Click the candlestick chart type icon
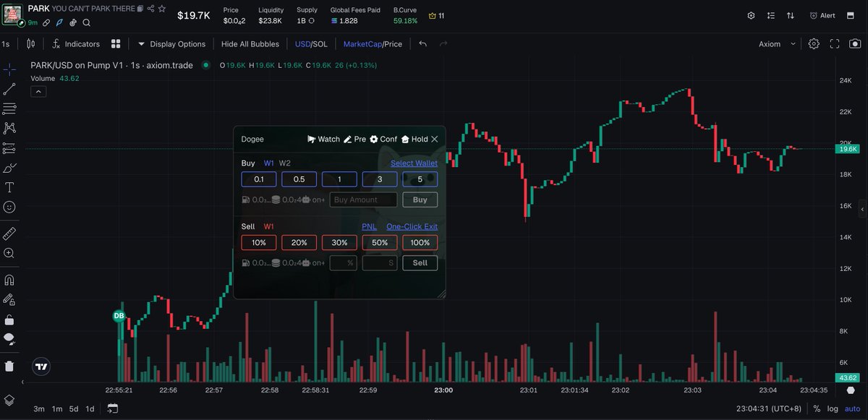 30,44
